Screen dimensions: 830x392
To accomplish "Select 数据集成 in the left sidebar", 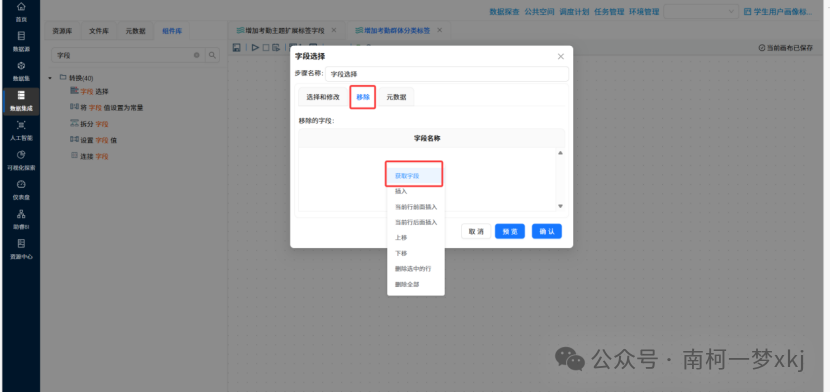I will (21, 101).
